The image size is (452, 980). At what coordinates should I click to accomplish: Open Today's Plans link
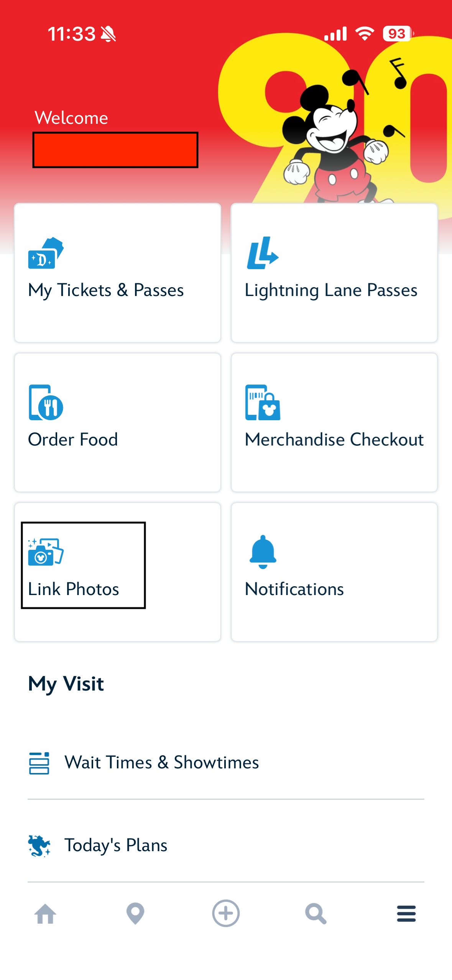(116, 845)
